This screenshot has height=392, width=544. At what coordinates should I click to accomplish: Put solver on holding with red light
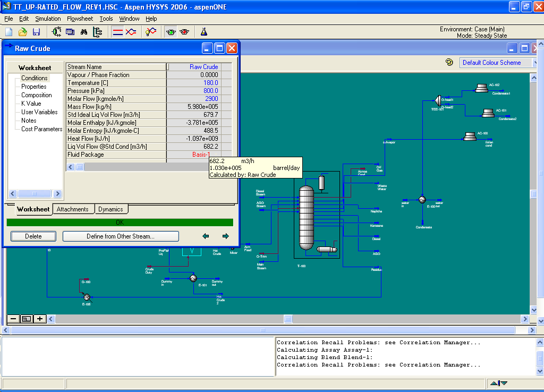click(x=184, y=32)
